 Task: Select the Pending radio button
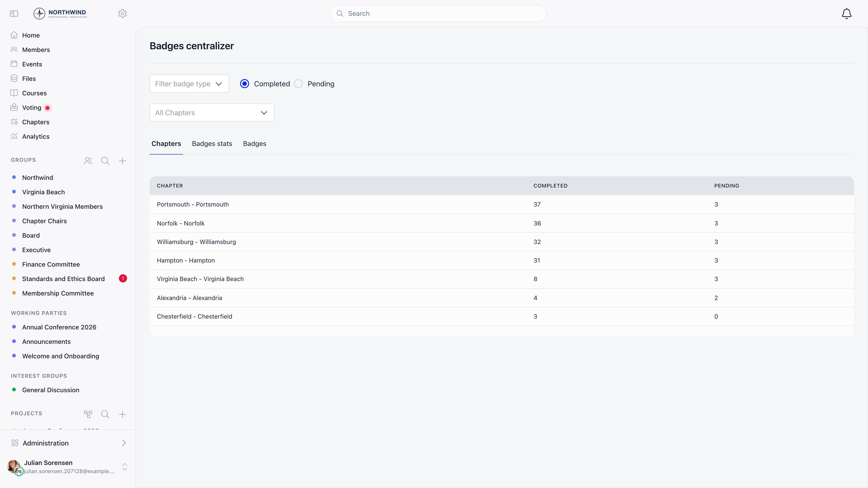pyautogui.click(x=298, y=84)
